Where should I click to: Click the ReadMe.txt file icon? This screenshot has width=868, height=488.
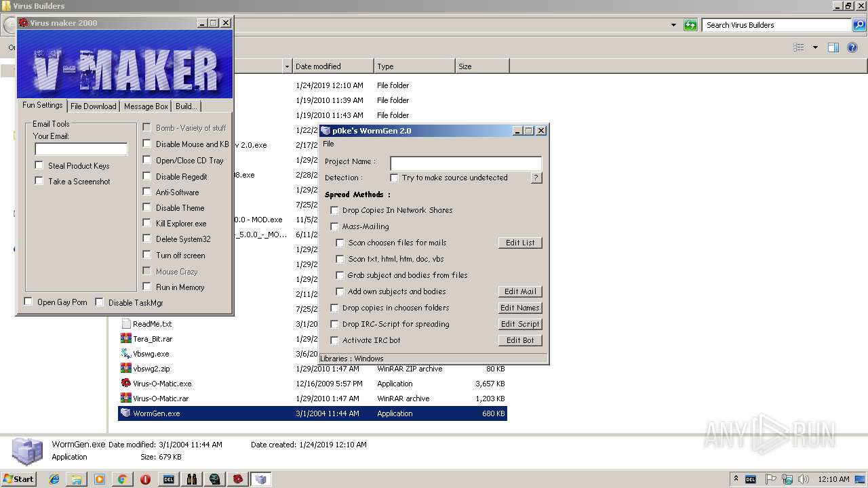tap(126, 324)
